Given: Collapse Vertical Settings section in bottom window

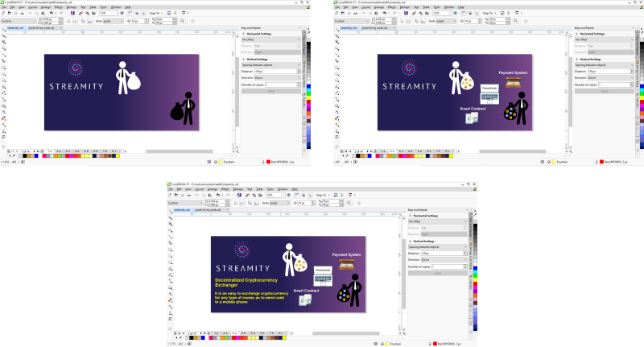Looking at the screenshot, I should point(410,241).
